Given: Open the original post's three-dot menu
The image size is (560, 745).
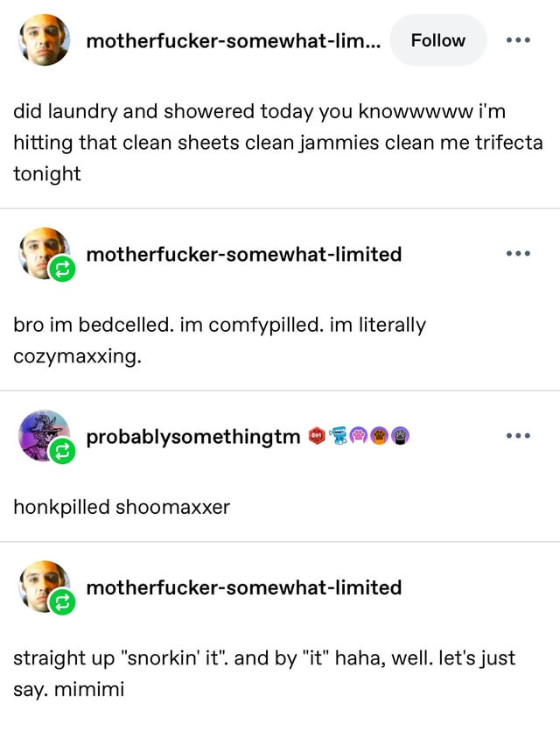Looking at the screenshot, I should pyautogui.click(x=518, y=40).
